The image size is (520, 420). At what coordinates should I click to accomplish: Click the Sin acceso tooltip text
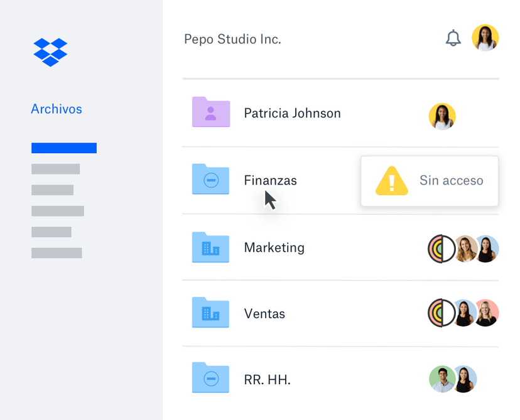click(x=451, y=181)
